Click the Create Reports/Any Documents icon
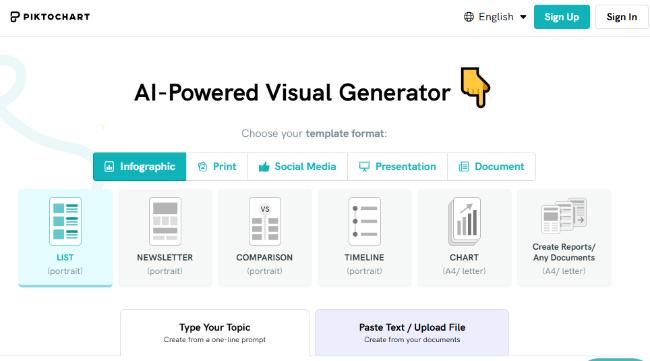The height and width of the screenshot is (361, 650). [564, 216]
